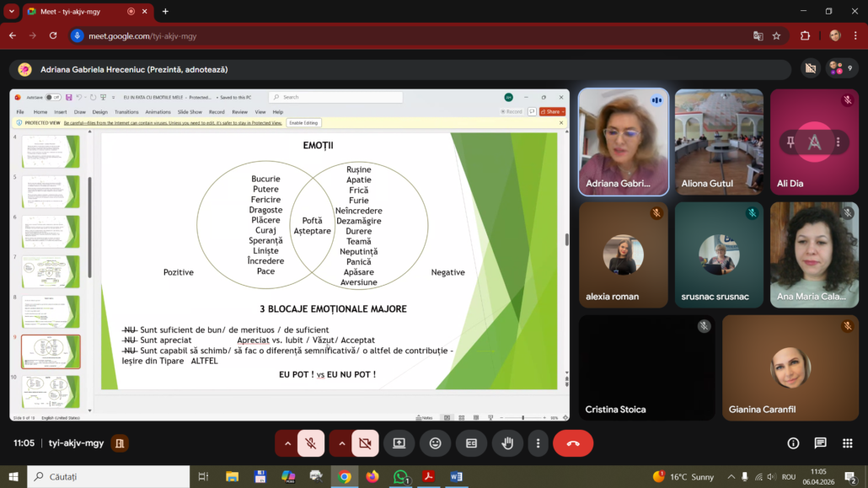Image resolution: width=868 pixels, height=488 pixels.
Task: Launch Word from the taskbar
Action: coord(456,477)
